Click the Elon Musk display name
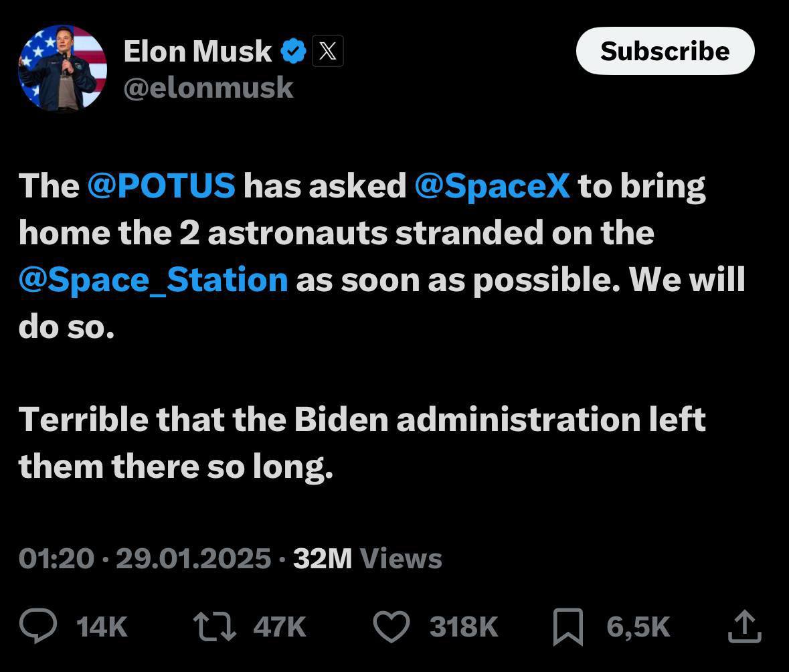789x672 pixels. (197, 52)
